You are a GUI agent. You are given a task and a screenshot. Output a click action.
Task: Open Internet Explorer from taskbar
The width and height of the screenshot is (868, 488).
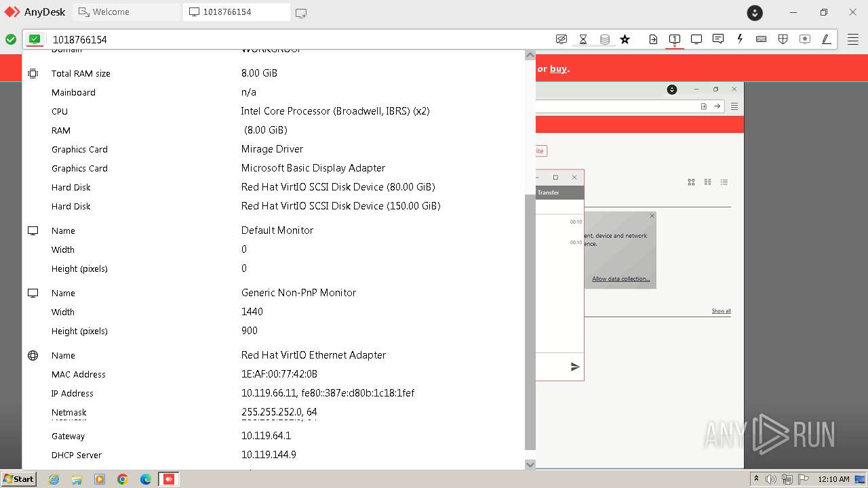click(x=54, y=479)
